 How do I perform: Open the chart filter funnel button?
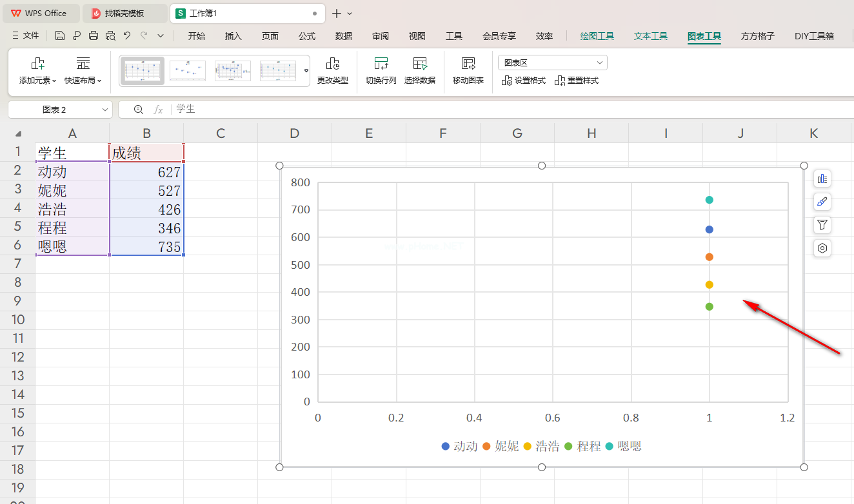pyautogui.click(x=822, y=225)
